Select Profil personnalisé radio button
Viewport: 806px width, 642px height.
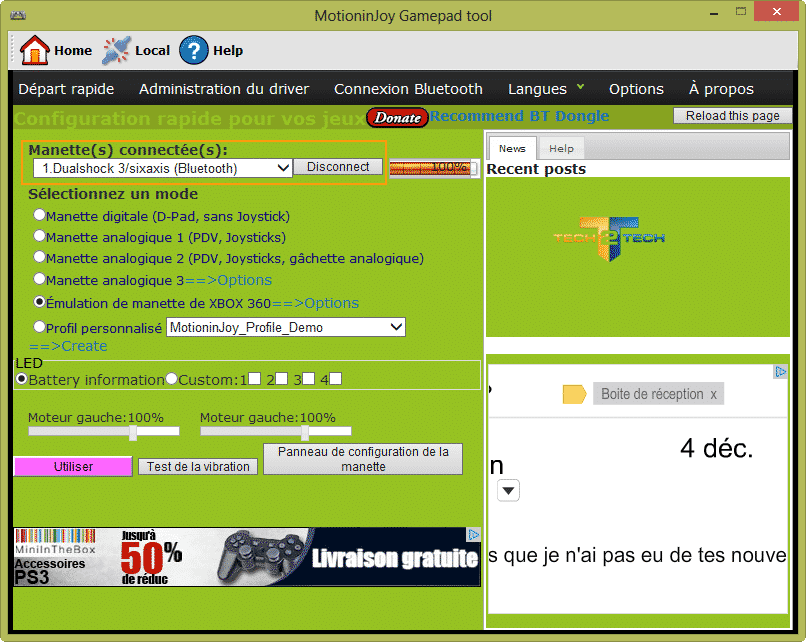click(39, 326)
